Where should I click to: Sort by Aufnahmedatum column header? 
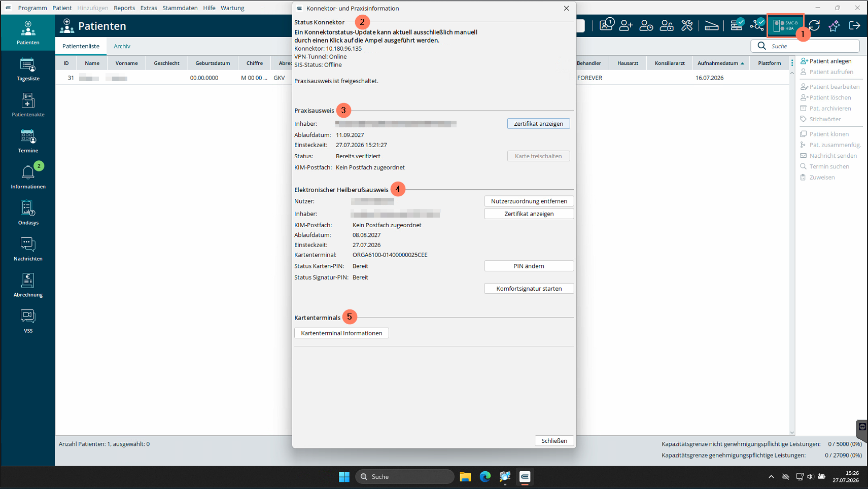coord(720,63)
